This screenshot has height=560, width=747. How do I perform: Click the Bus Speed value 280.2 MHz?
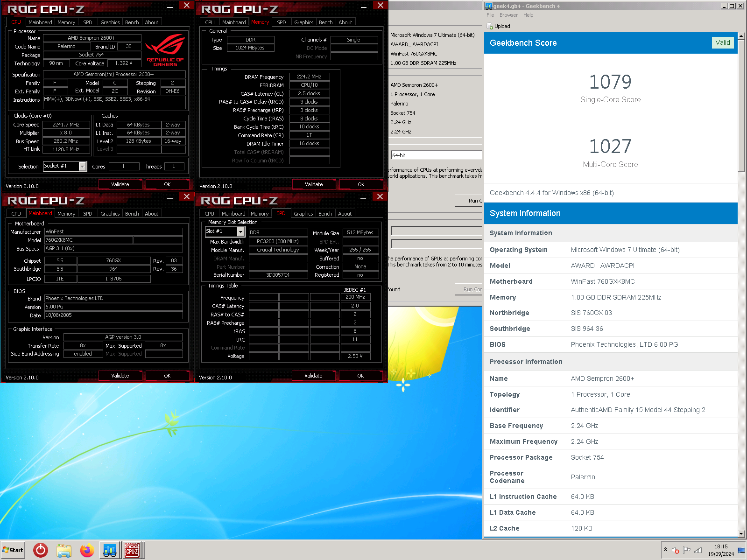[x=66, y=141]
